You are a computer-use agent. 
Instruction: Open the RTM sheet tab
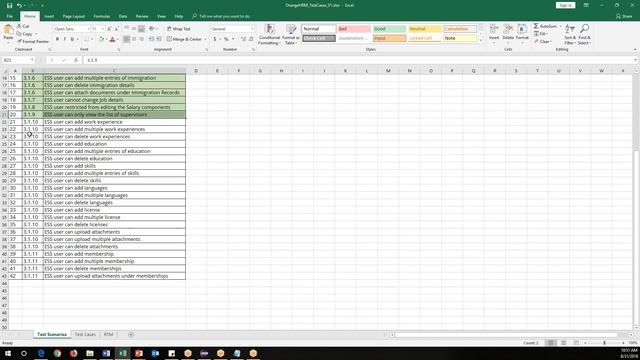coord(108,335)
